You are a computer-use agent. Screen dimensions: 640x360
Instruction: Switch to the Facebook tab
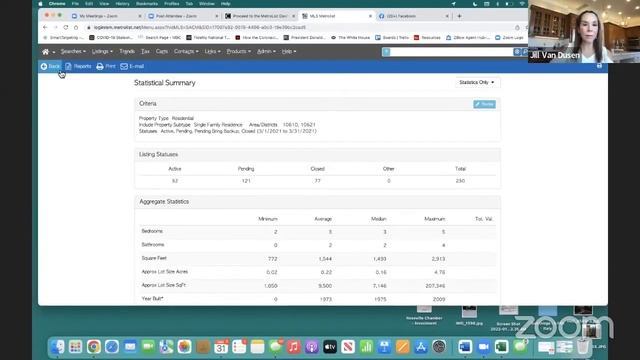(x=412, y=16)
